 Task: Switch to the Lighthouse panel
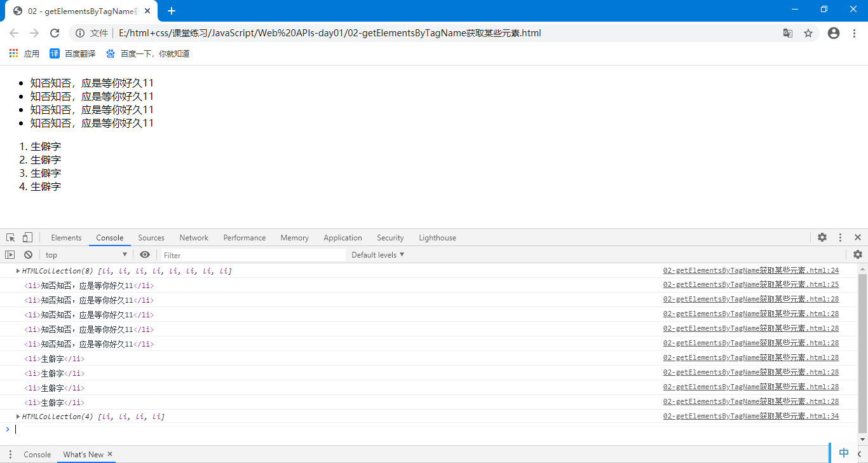(437, 238)
